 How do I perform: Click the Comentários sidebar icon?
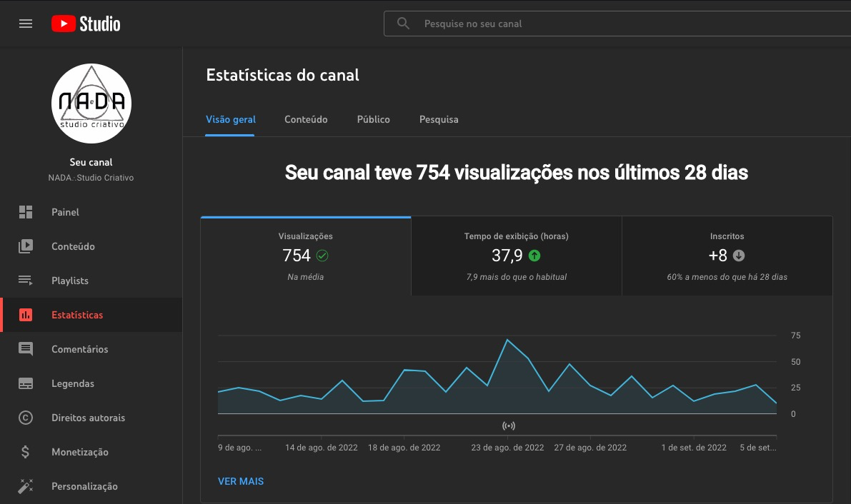click(26, 349)
